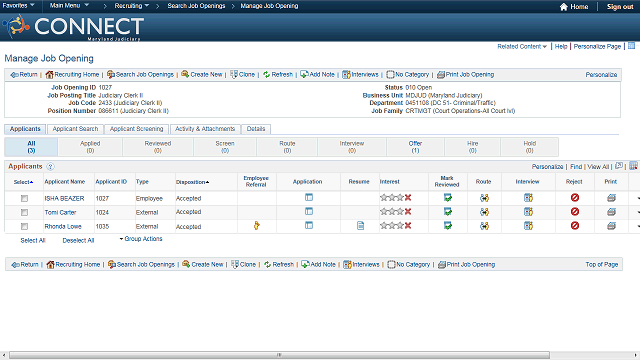
Task: Click Rhonda Lowe's employee referral icon
Action: [x=256, y=225]
